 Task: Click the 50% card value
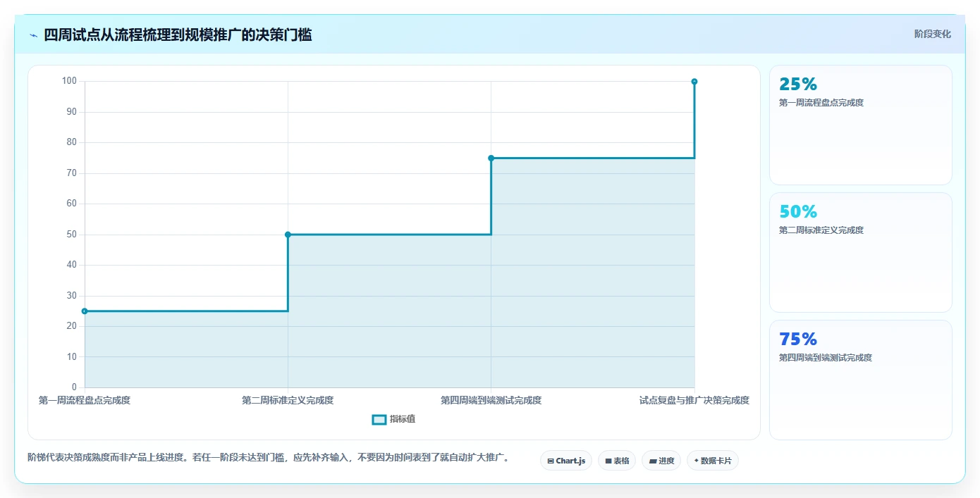pyautogui.click(x=798, y=212)
